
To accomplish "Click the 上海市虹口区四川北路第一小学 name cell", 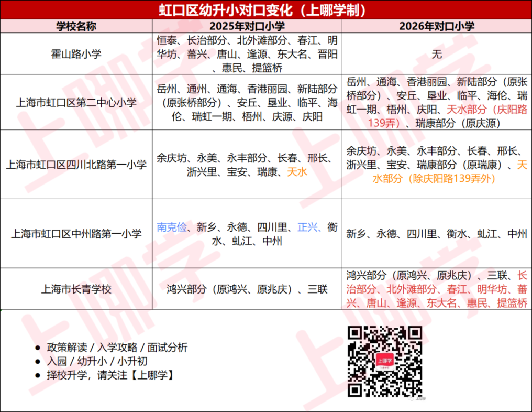I will click(x=76, y=165).
